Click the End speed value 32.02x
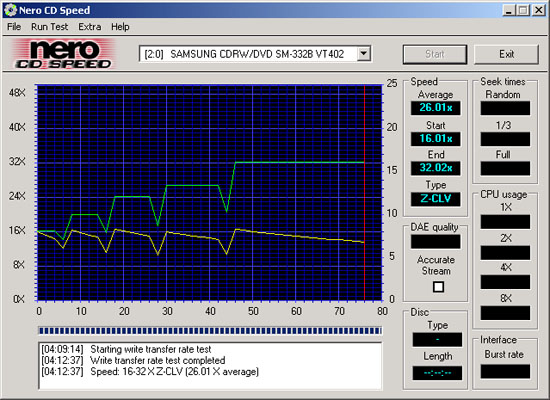 point(436,168)
